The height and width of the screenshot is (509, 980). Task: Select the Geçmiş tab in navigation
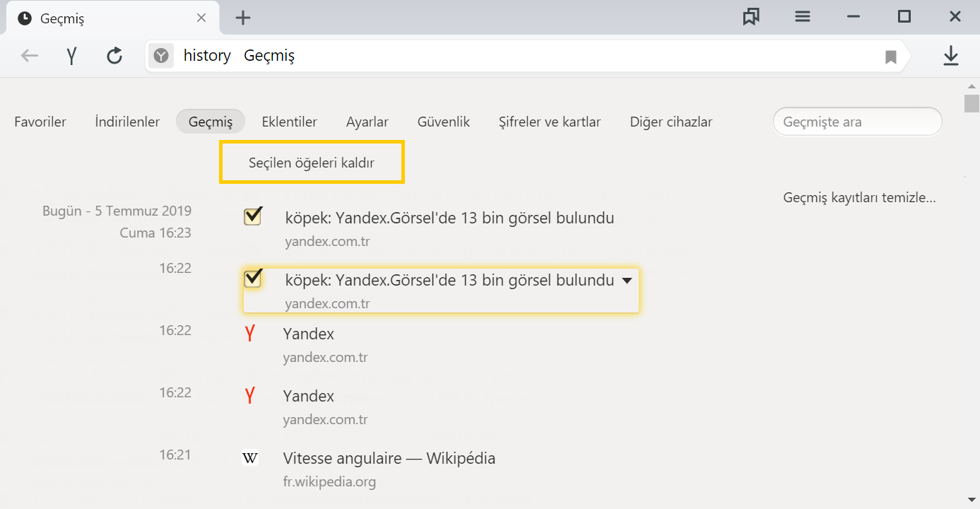211,122
